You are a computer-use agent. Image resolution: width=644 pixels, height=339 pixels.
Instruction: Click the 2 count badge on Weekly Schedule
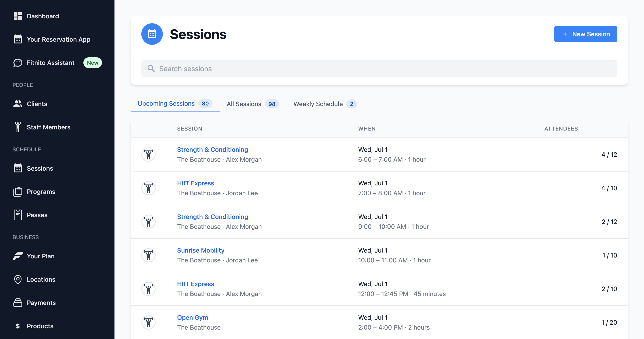coord(352,104)
